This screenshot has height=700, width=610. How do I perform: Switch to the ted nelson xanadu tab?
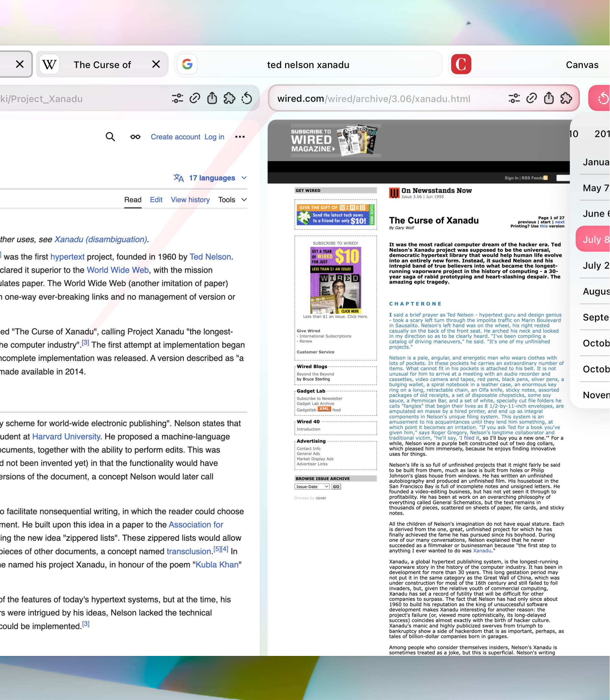(x=308, y=64)
